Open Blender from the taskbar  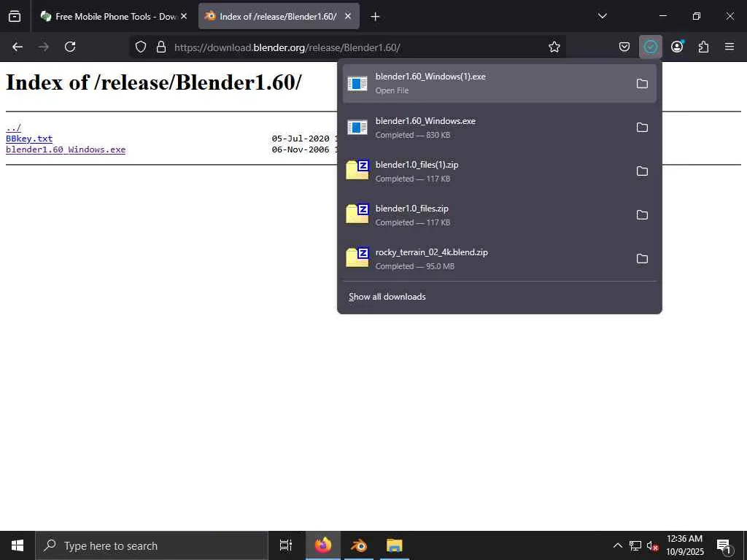(x=359, y=545)
